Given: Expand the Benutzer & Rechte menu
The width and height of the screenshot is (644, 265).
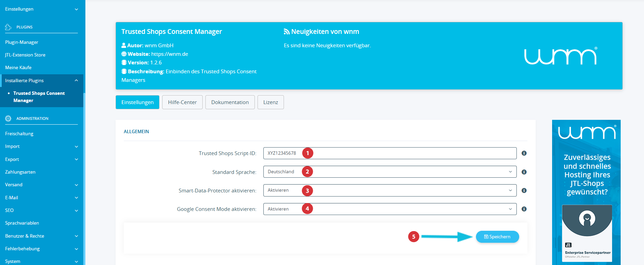Looking at the screenshot, I should (x=41, y=236).
